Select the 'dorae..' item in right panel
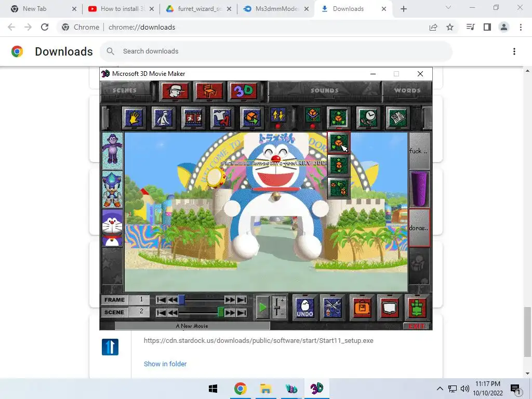Viewport: 532px width, 399px height. pyautogui.click(x=419, y=228)
